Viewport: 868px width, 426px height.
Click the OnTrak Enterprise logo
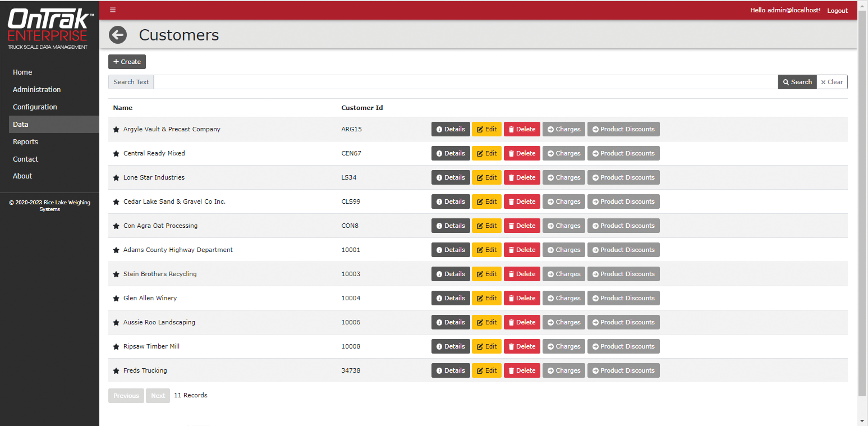(x=49, y=29)
